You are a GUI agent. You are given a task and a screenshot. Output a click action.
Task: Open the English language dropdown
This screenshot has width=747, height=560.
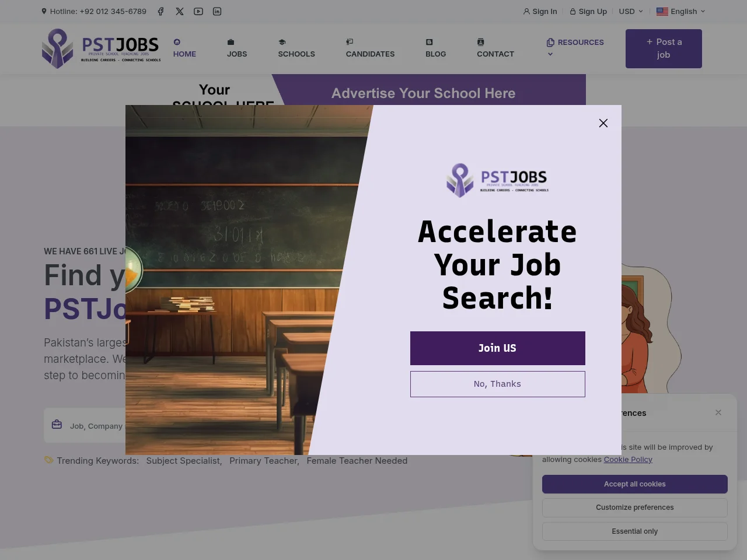(x=681, y=11)
